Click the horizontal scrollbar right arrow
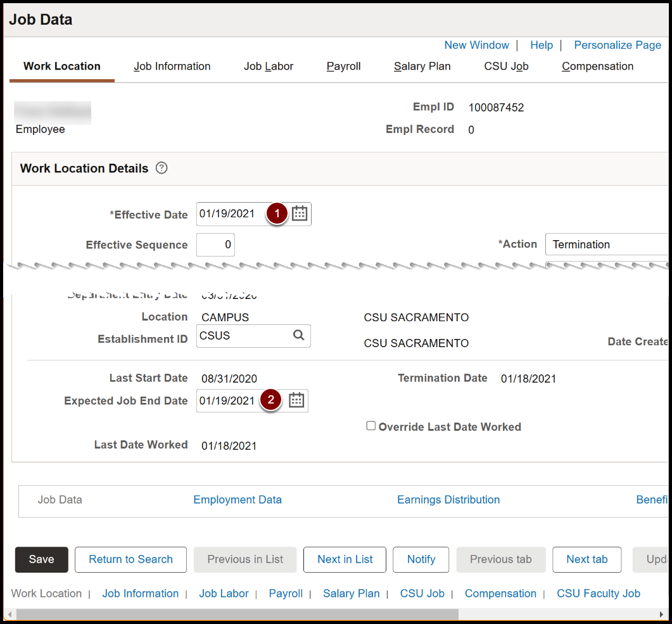Viewport: 672px width, 624px height. click(662, 614)
